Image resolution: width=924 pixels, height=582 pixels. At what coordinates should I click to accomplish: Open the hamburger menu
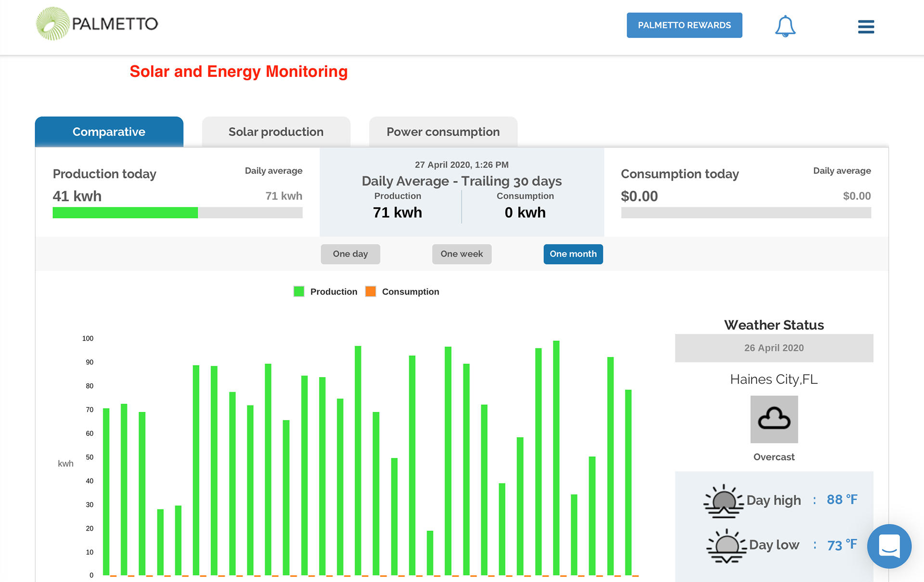click(x=866, y=26)
